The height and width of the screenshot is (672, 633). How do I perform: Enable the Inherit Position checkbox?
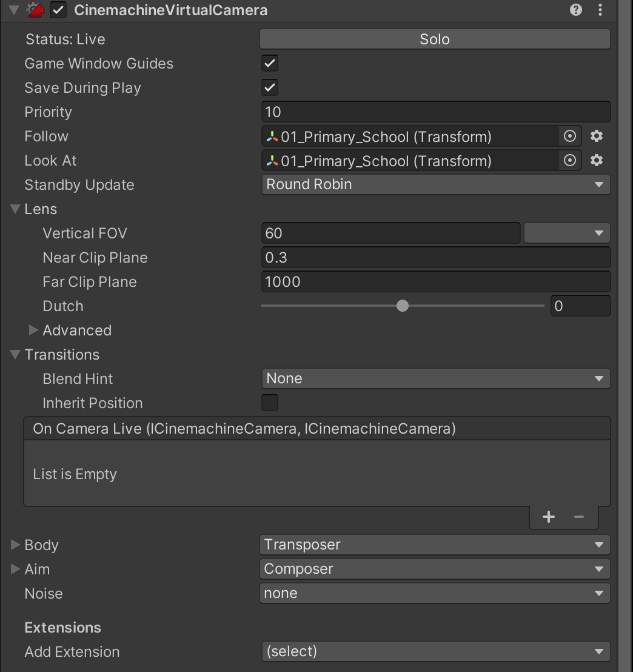[270, 403]
